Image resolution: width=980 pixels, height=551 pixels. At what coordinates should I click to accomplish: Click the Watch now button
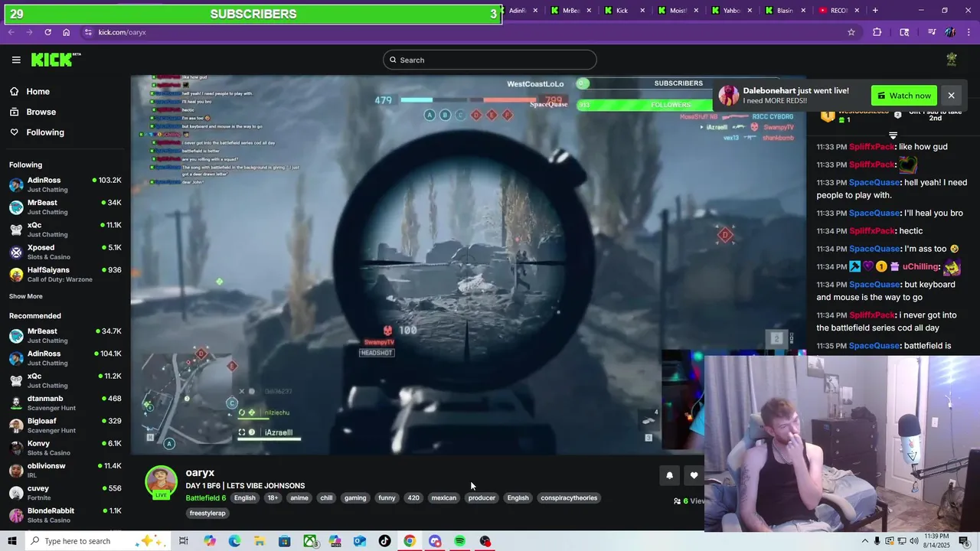click(x=904, y=96)
